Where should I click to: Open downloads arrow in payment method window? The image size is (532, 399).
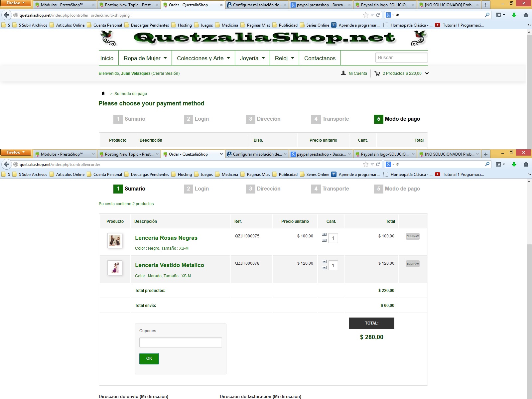(x=514, y=15)
